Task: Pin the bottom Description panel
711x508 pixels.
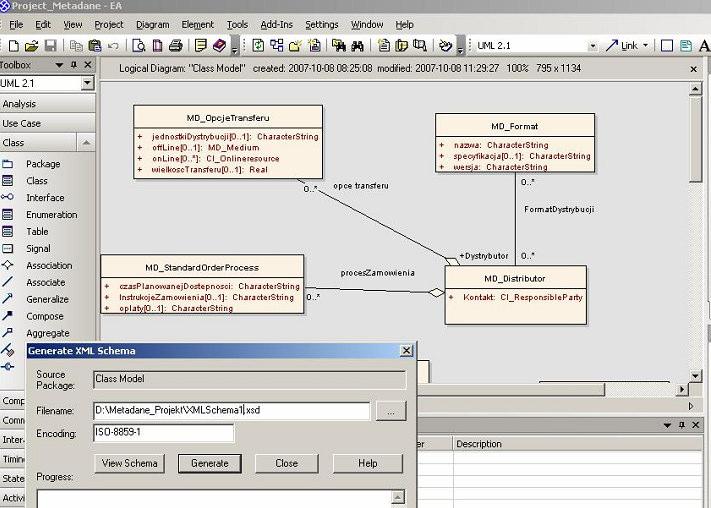Action: [x=682, y=425]
